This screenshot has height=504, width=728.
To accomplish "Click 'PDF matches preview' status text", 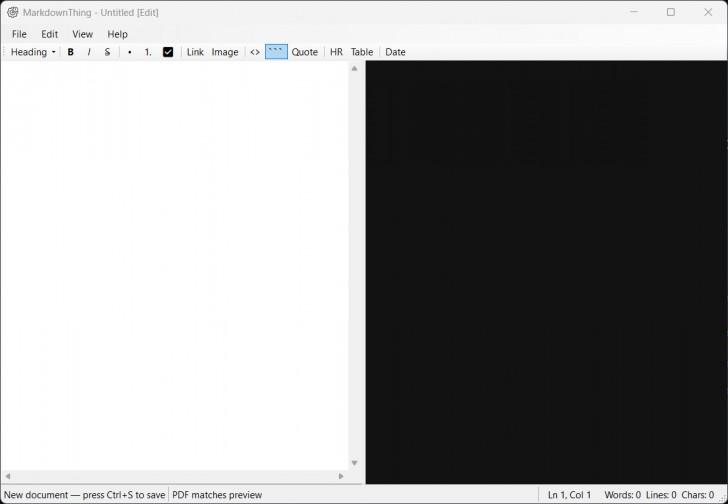I will click(x=217, y=495).
